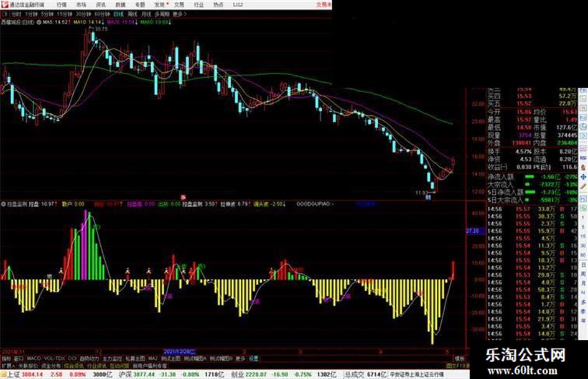Click the 30.75 peak price label on chart

coord(101,29)
